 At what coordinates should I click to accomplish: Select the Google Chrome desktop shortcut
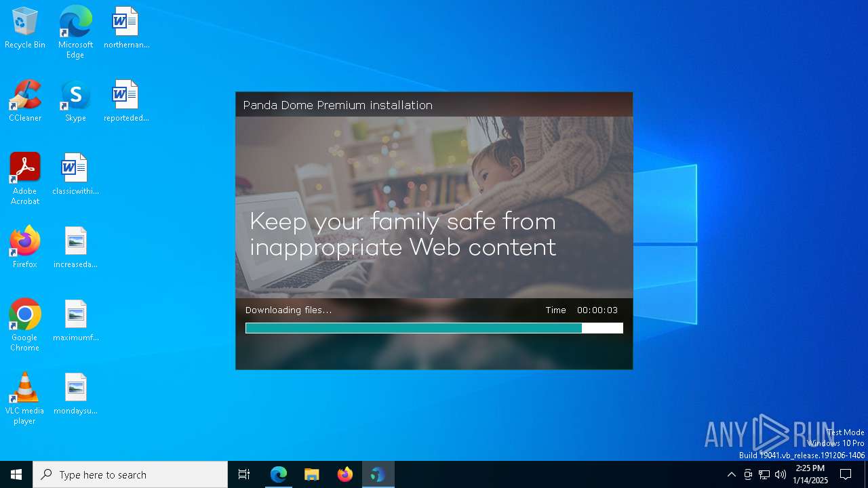point(25,325)
